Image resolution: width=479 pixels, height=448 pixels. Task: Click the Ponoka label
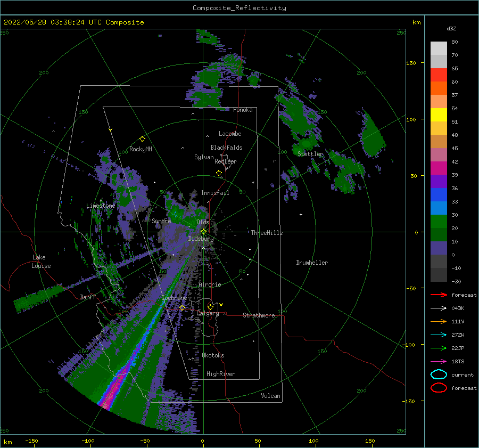[243, 110]
